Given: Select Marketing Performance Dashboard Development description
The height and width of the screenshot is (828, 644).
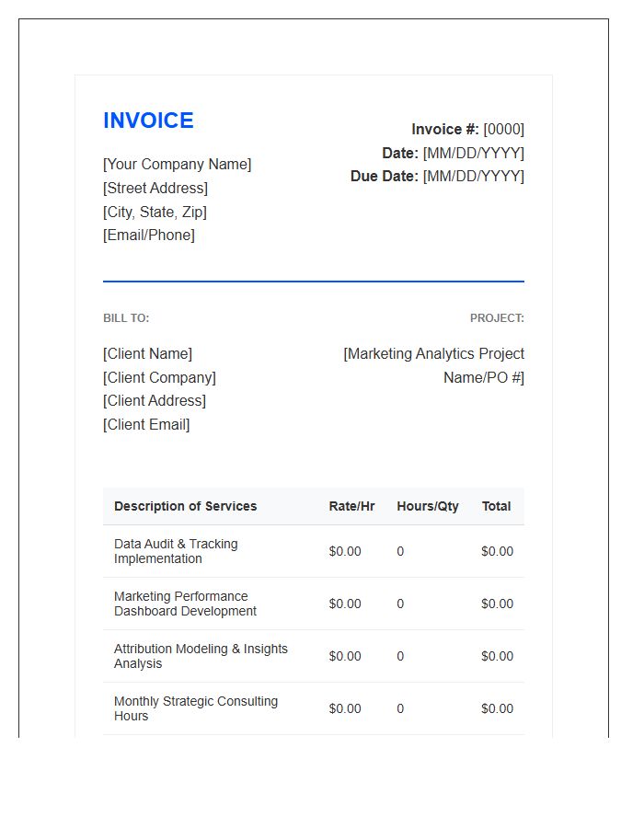Looking at the screenshot, I should [185, 604].
